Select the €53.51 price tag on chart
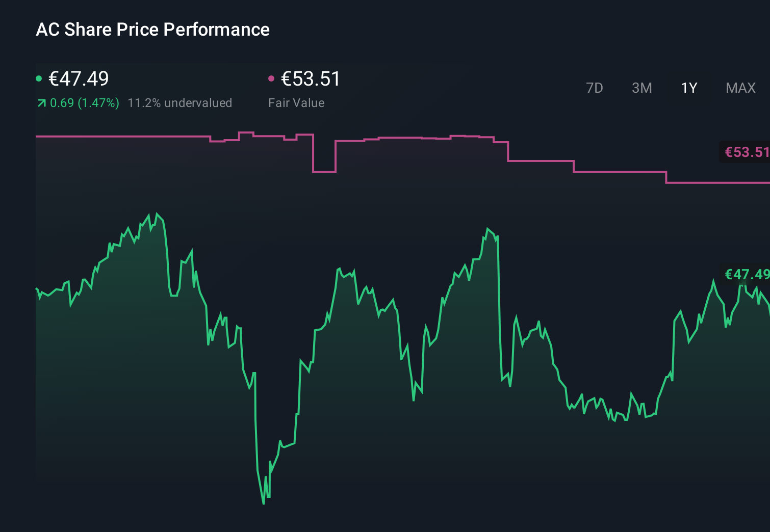This screenshot has height=532, width=770. [746, 151]
